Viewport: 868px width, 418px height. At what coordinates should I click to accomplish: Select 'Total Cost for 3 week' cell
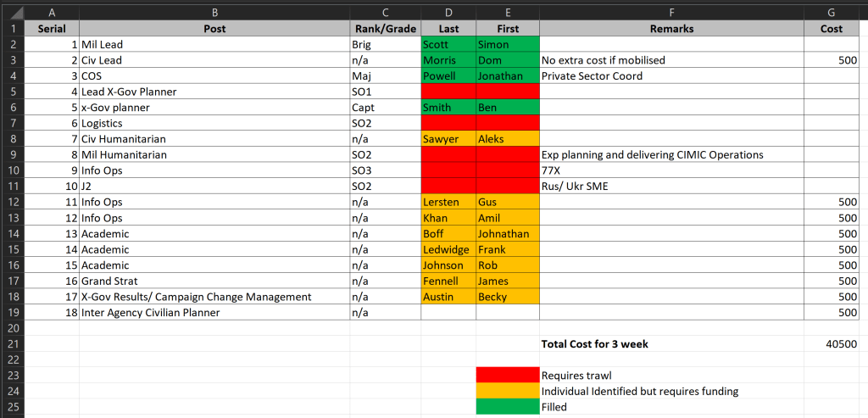click(671, 344)
